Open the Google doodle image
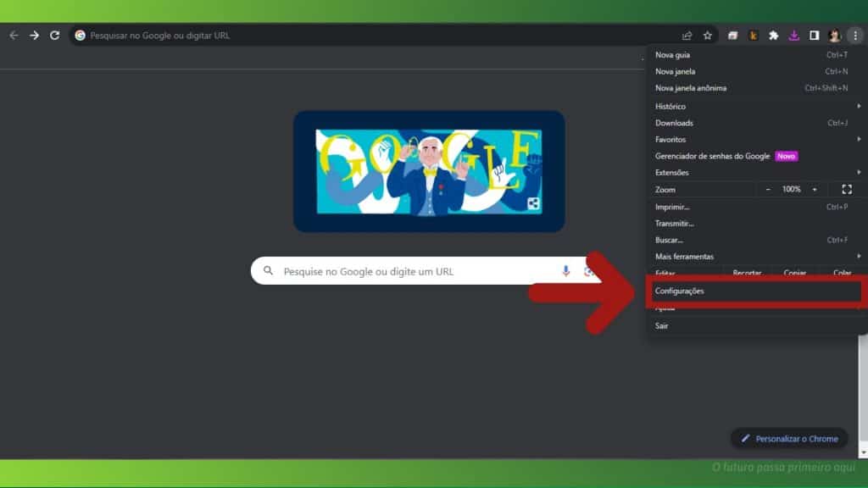This screenshot has width=868, height=488. tap(429, 171)
